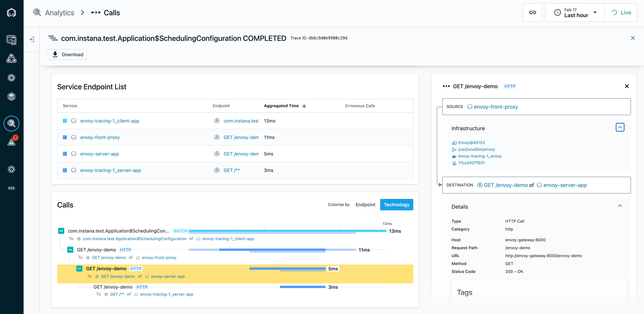644x314 pixels.
Task: Colorize calls by Technology
Action: [396, 205]
